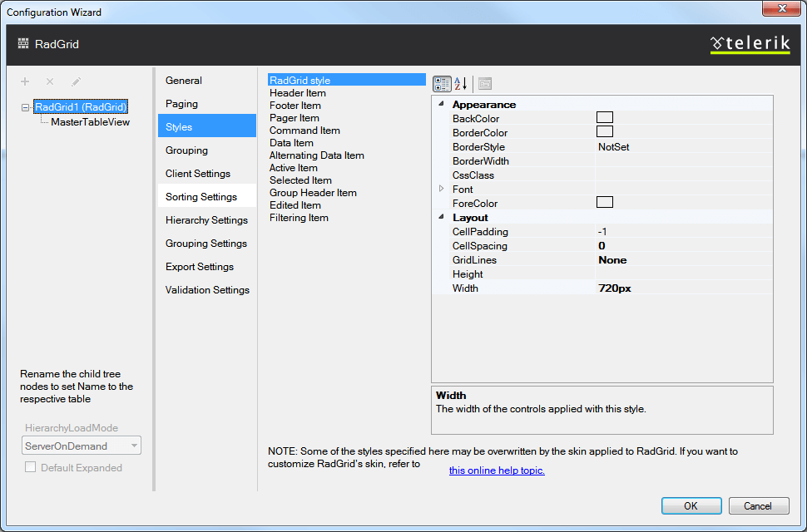Open the Property Pages icon
This screenshot has height=532, width=807.
pyautogui.click(x=485, y=84)
